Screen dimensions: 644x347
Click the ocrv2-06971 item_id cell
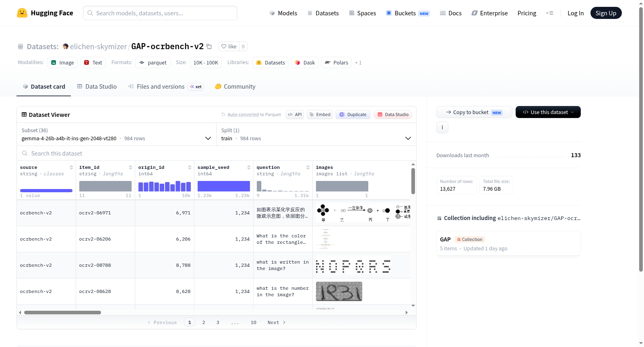pos(105,213)
